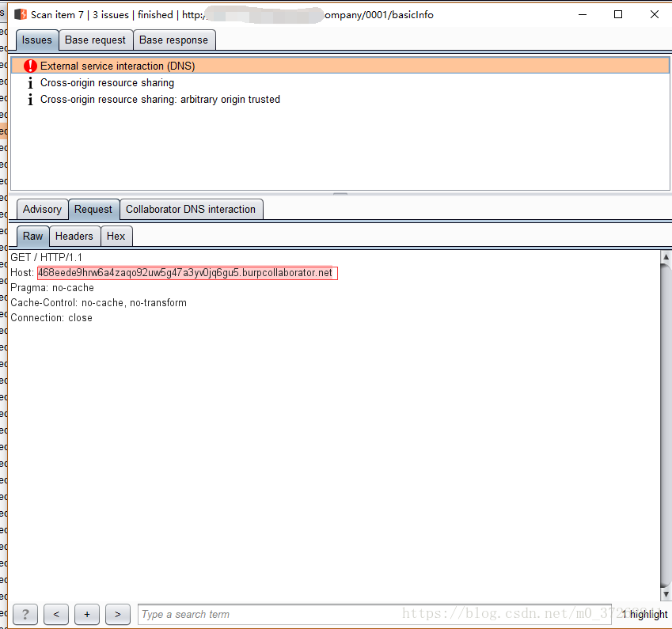672x629 pixels.
Task: Open search help with the ? button
Action: [25, 615]
